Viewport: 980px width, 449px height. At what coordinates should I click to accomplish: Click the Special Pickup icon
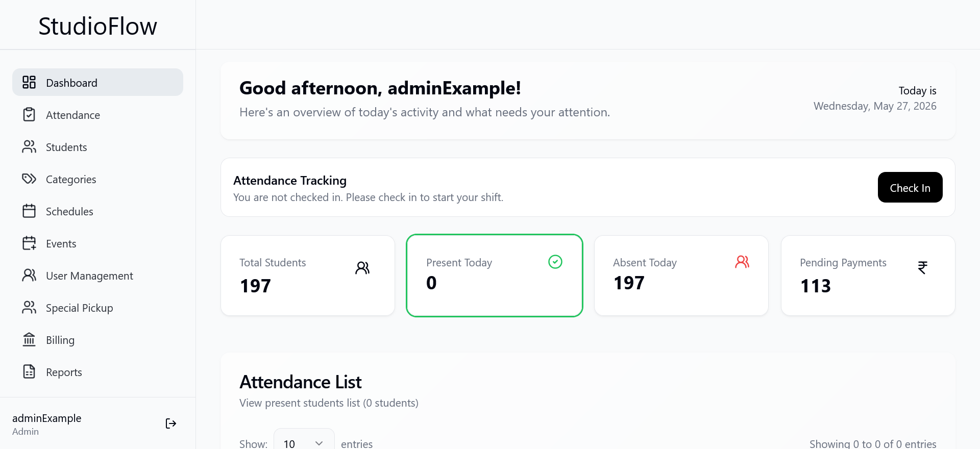point(29,307)
